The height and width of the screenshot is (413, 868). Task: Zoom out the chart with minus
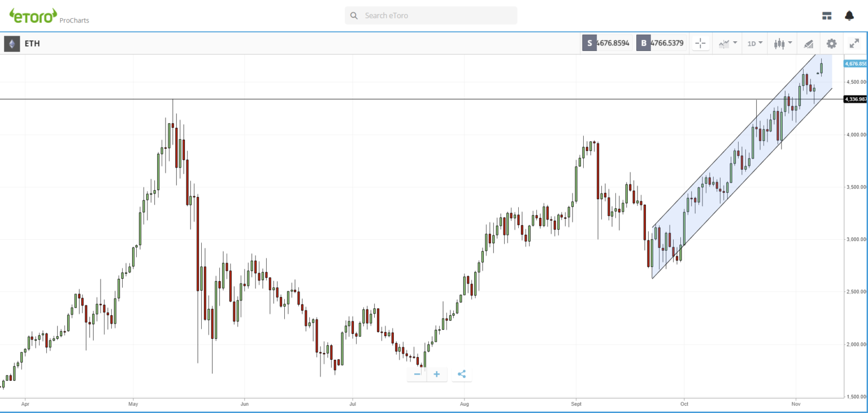[x=417, y=374]
